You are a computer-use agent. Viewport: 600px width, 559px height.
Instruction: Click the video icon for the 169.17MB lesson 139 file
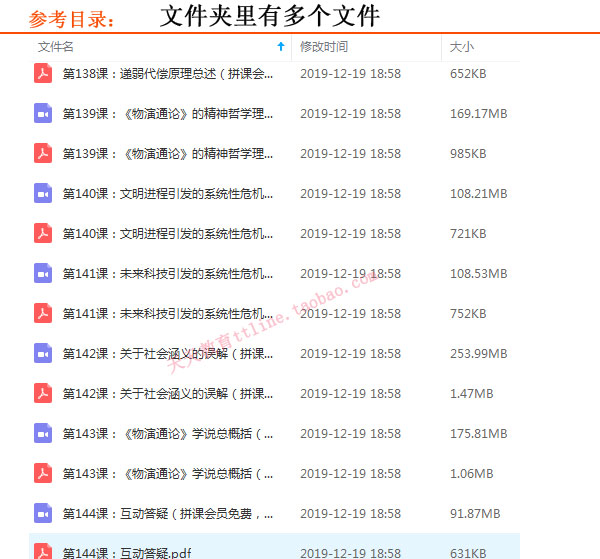pos(43,113)
